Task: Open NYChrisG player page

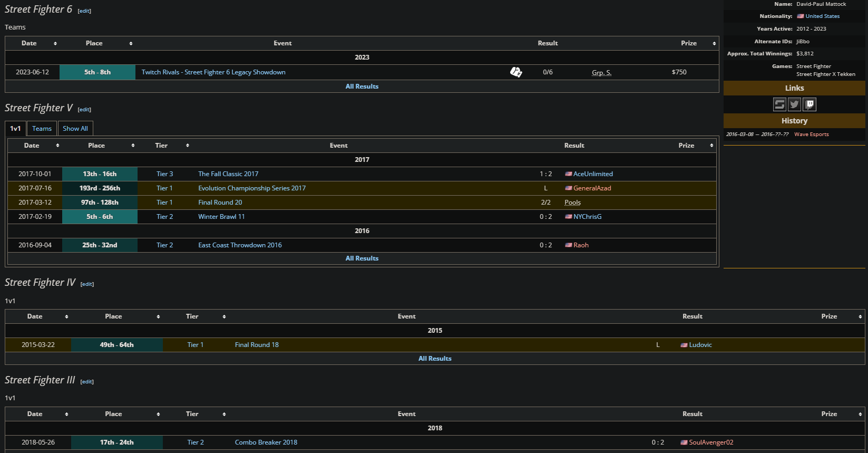Action: [587, 217]
